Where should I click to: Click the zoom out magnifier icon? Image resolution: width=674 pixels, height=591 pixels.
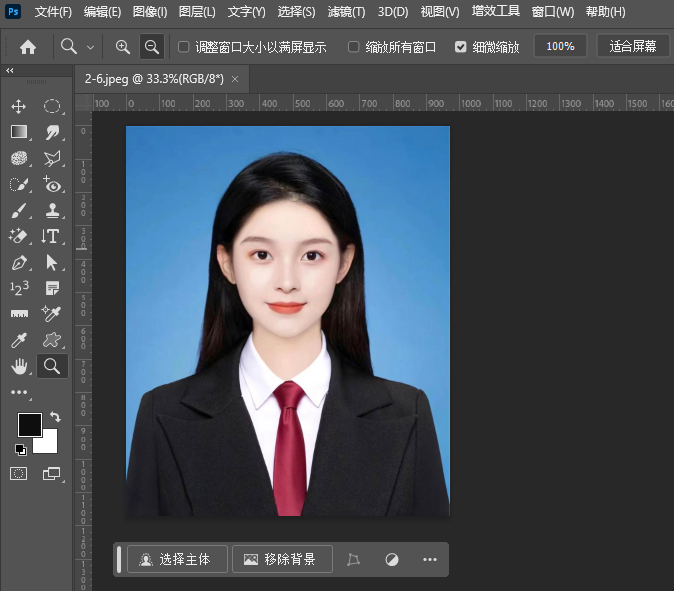[x=152, y=47]
